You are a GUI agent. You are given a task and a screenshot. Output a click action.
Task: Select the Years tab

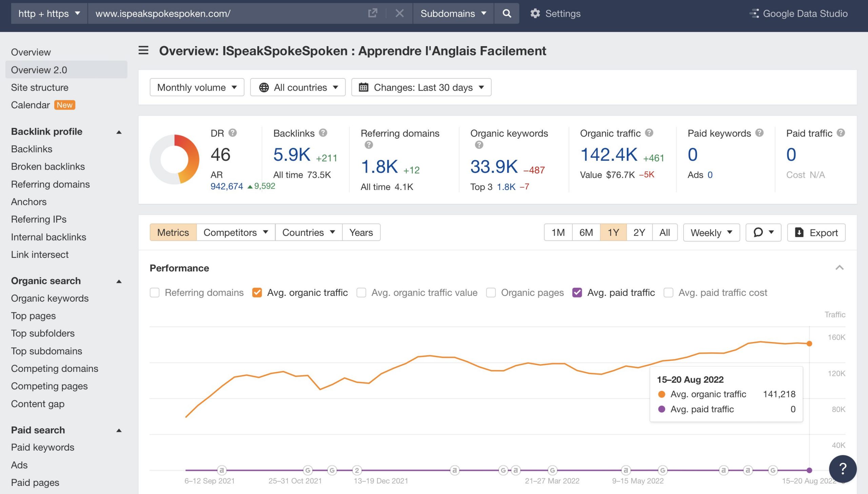tap(361, 232)
